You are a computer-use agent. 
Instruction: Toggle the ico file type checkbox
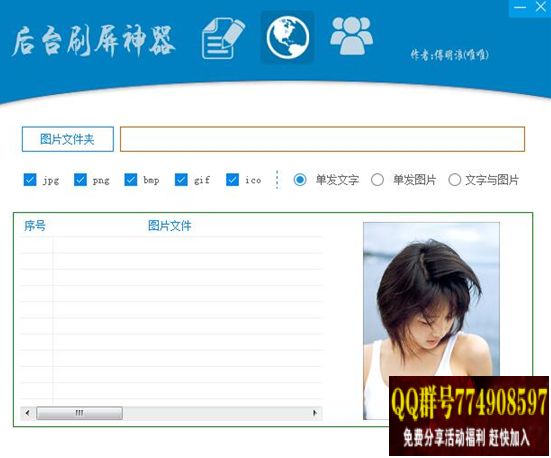click(x=232, y=180)
